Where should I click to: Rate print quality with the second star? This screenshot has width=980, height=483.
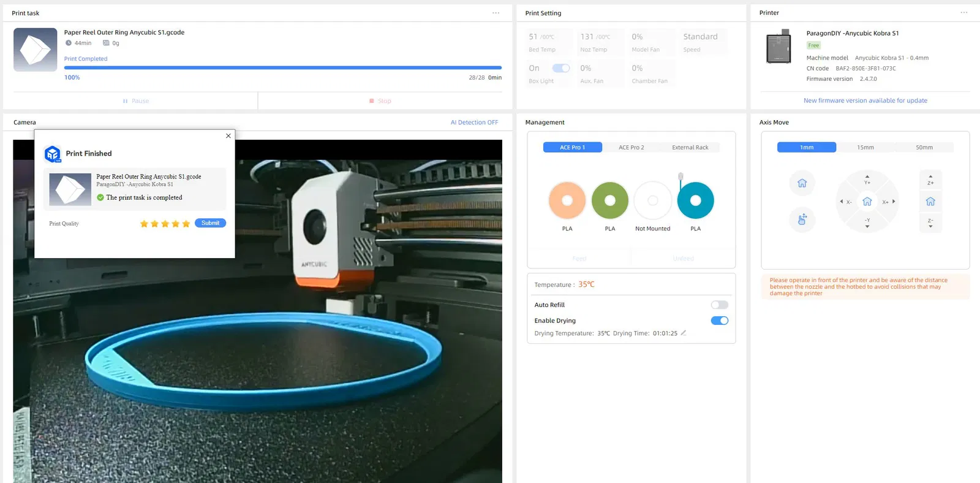coord(154,224)
